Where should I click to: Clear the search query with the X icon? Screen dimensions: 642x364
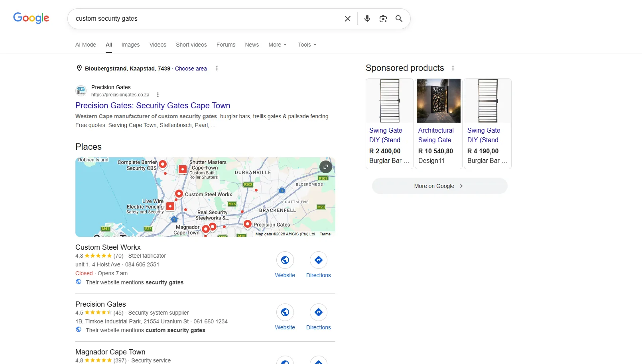pos(348,19)
